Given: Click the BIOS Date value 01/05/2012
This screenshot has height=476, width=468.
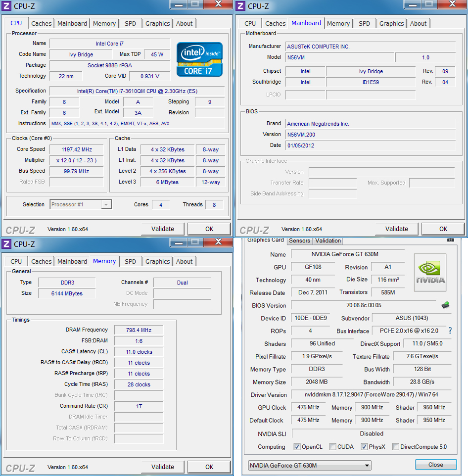Looking at the screenshot, I should pyautogui.click(x=371, y=145).
